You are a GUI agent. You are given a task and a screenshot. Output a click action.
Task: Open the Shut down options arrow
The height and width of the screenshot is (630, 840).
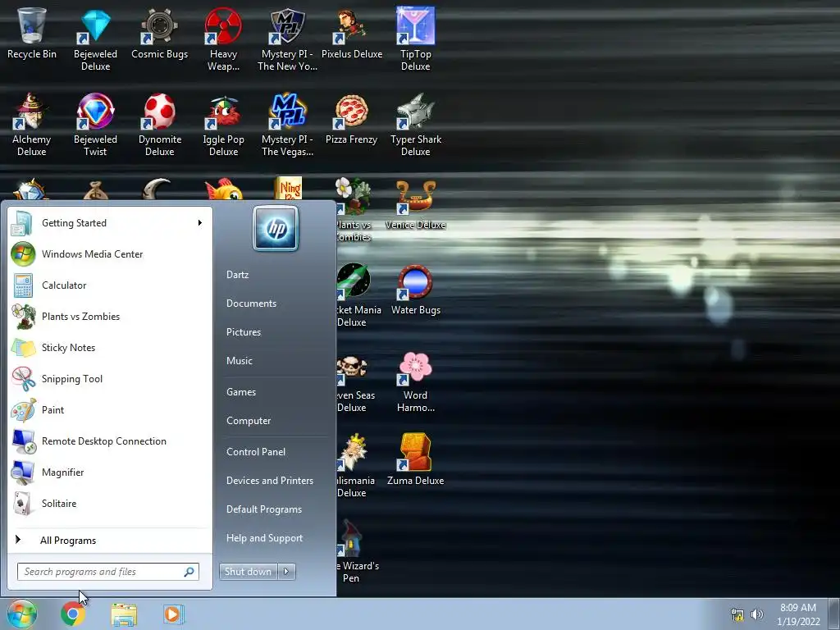(286, 572)
